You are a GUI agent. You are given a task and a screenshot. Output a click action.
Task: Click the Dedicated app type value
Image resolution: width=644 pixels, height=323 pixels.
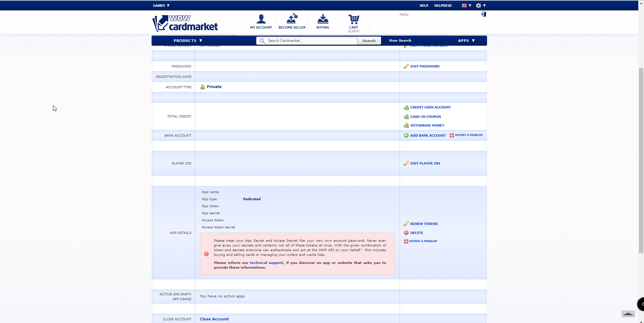252,199
